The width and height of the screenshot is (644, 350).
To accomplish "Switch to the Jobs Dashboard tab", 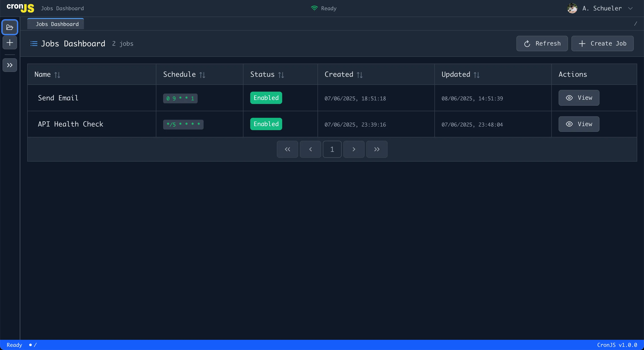I will point(55,24).
